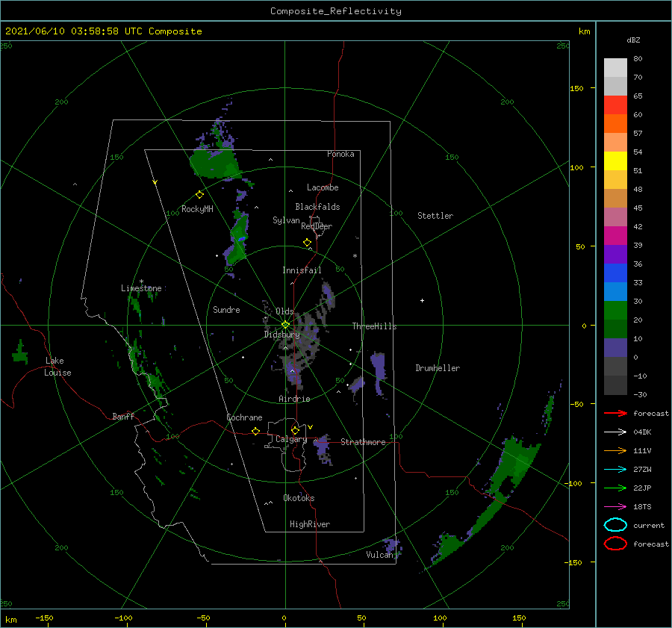Viewport: 672px width, 628px height.
Task: Click the RockyMH label
Action: pyautogui.click(x=197, y=209)
